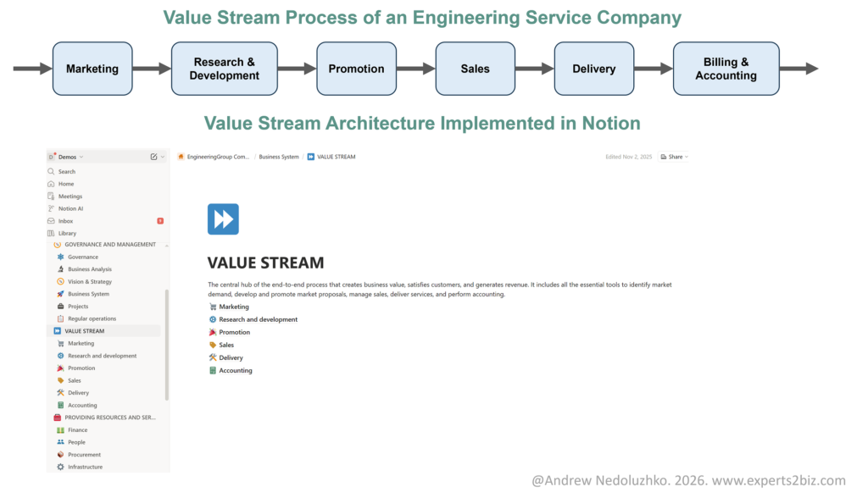Viewport: 868px width, 498px height.
Task: Click the Business System rocket icon in sidebar
Action: [x=60, y=294]
